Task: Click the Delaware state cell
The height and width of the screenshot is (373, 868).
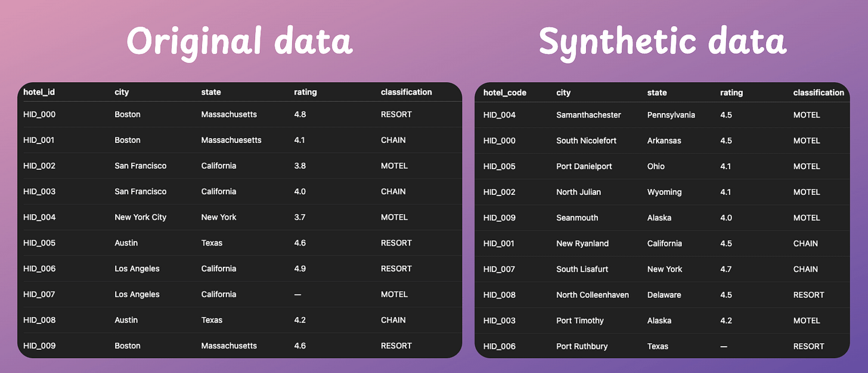Action: [x=664, y=294]
